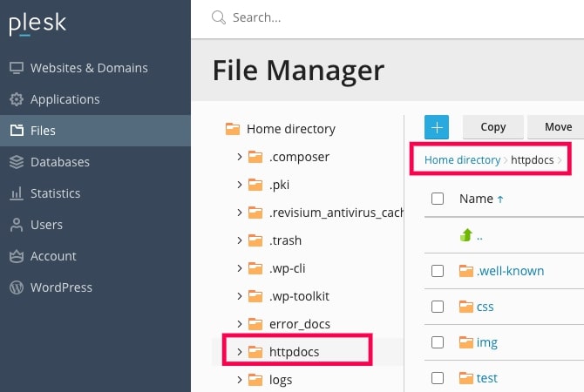Viewport: 584px width, 392px height.
Task: Click the Applications gear icon
Action: pyautogui.click(x=16, y=99)
